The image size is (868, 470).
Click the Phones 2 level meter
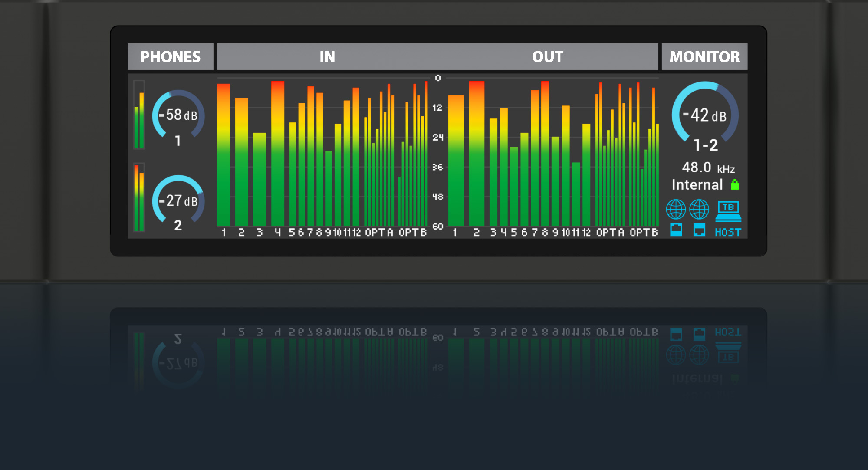[139, 198]
